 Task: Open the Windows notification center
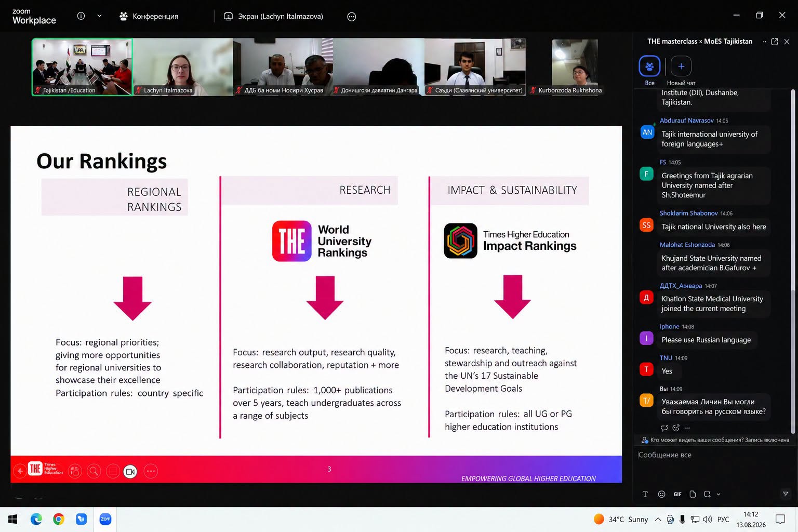click(x=780, y=519)
